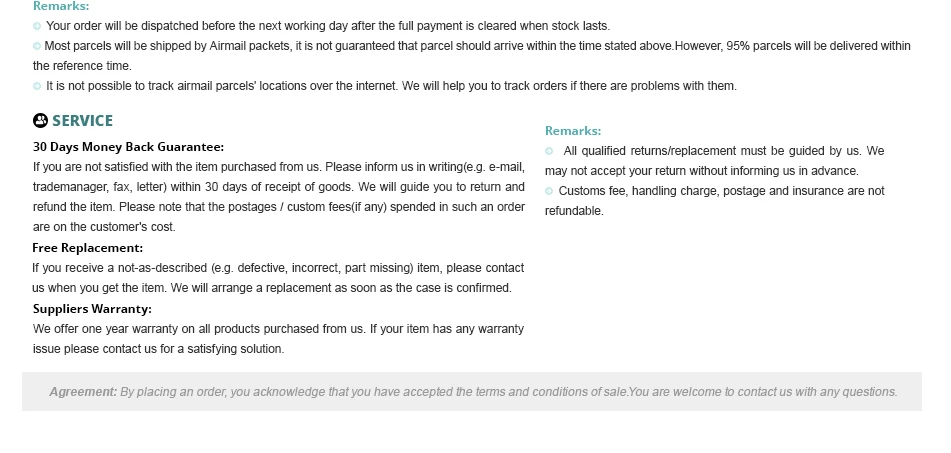Screen dimensions: 951x453
Task: Click the '30 Days Money Back Guarantee:' heading
Action: (129, 147)
